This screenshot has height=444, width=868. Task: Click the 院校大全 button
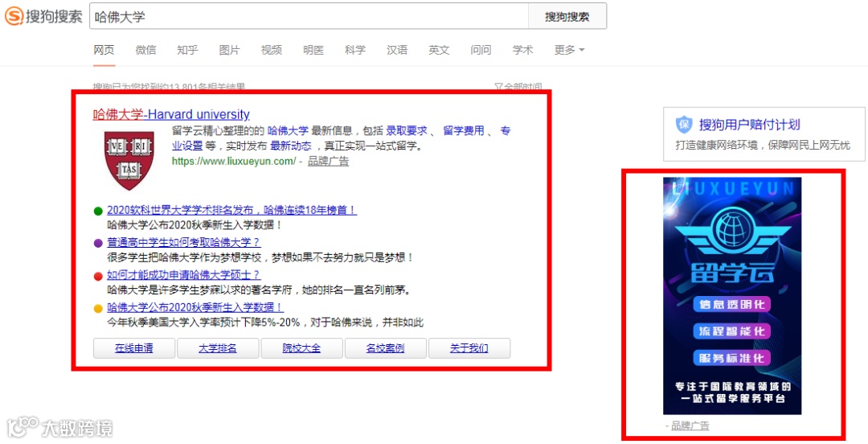tap(301, 348)
